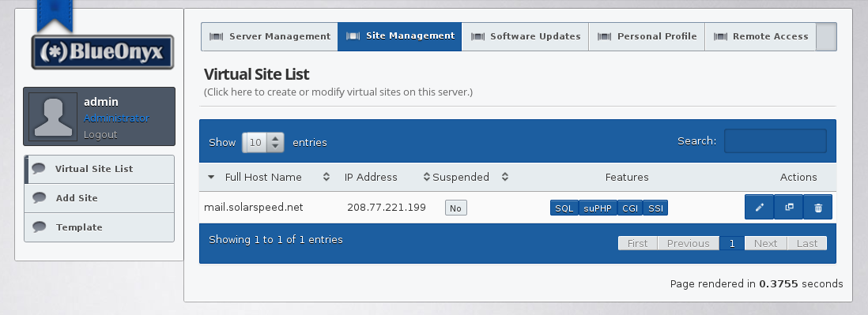Click the admin username text
This screenshot has width=868, height=315.
pyautogui.click(x=101, y=102)
